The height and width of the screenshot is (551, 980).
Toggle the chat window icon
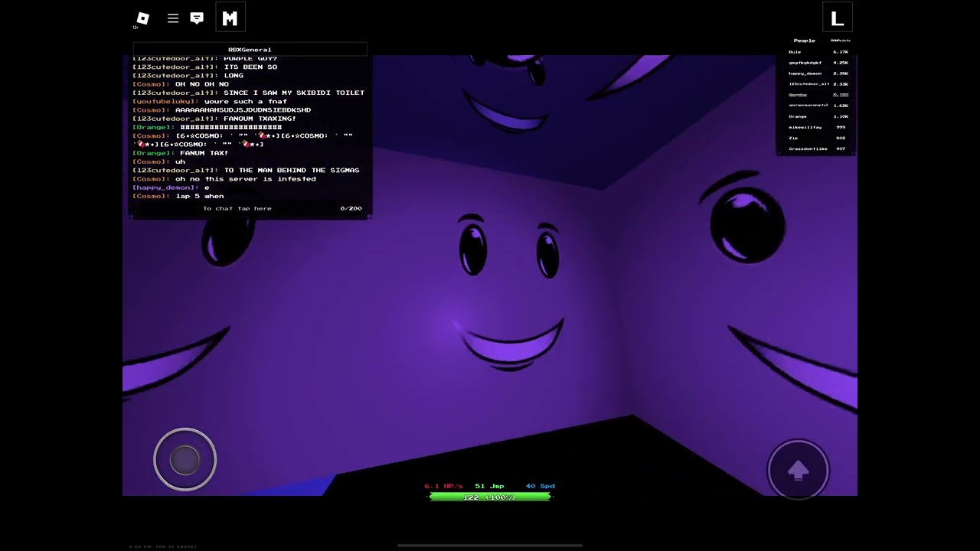coord(197,18)
